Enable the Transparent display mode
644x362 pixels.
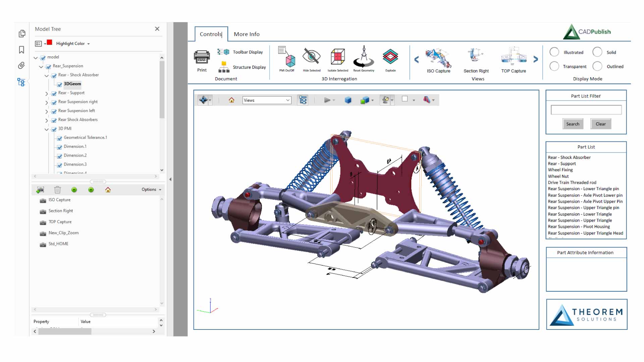point(554,66)
